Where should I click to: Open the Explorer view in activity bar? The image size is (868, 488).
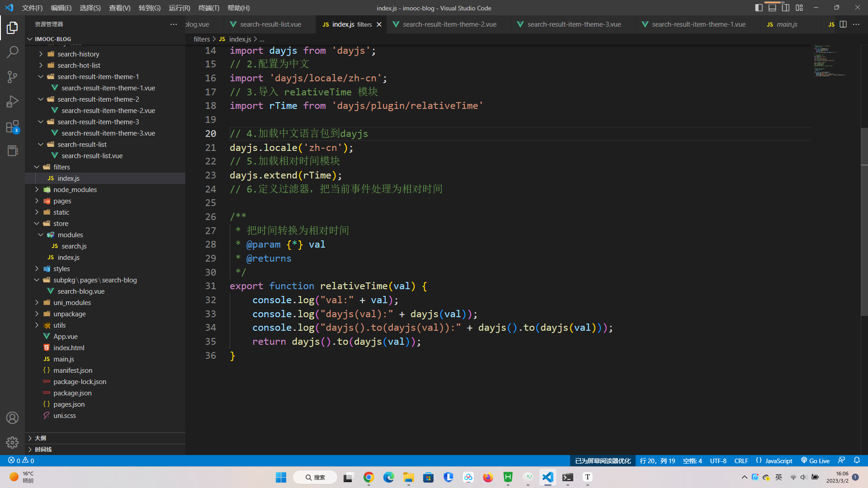tap(12, 28)
